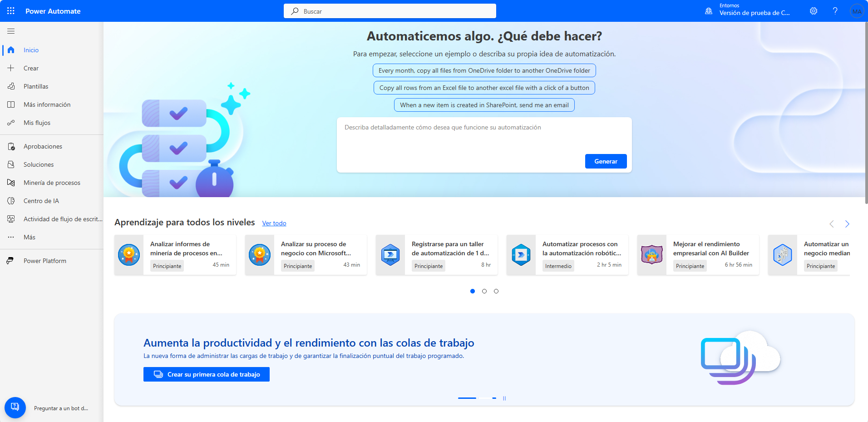Jump to first banner slide indicator
Viewport: 868px width, 422px height.
[467, 398]
